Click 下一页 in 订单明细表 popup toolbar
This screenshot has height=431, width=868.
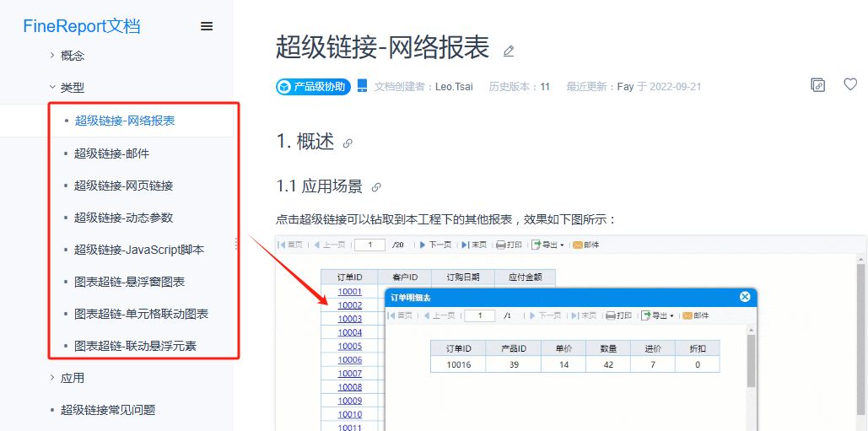[x=545, y=315]
